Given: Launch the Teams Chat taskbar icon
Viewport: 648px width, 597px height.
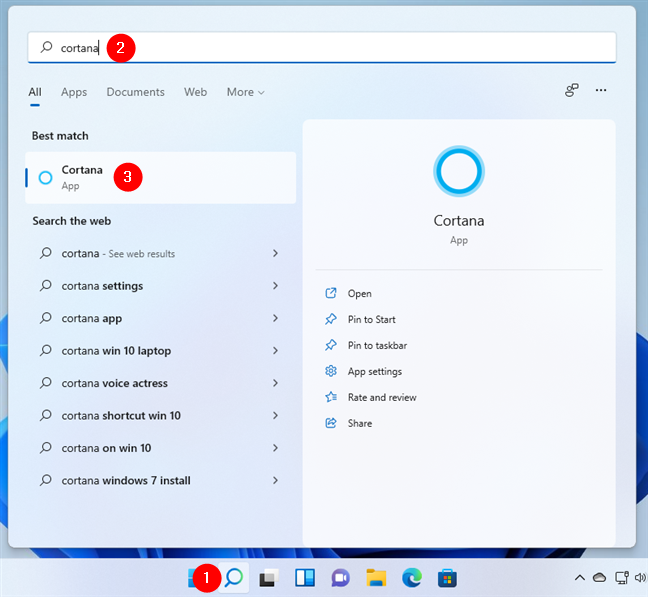Looking at the screenshot, I should (340, 577).
